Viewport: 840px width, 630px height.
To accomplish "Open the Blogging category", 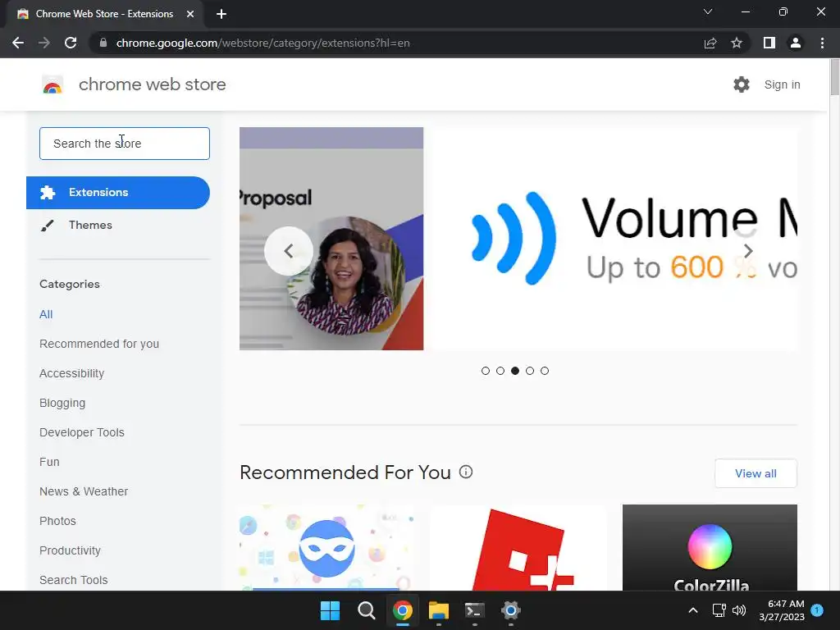I will (62, 403).
